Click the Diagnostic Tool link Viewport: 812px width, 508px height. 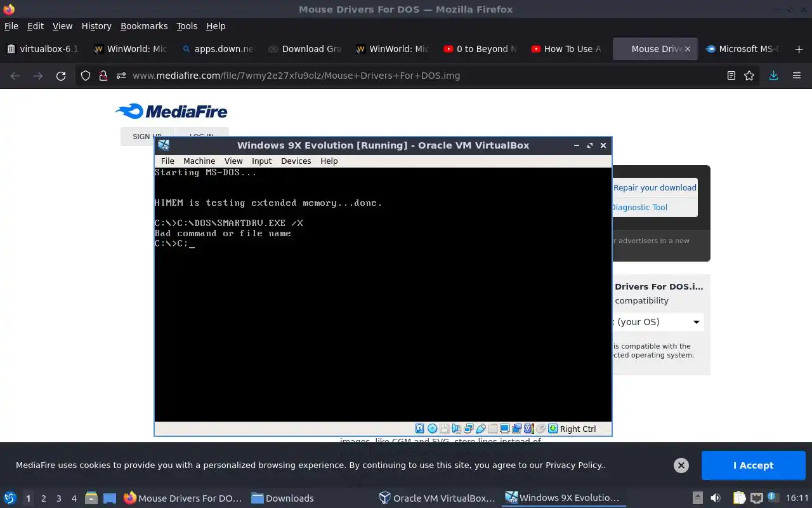tap(639, 208)
